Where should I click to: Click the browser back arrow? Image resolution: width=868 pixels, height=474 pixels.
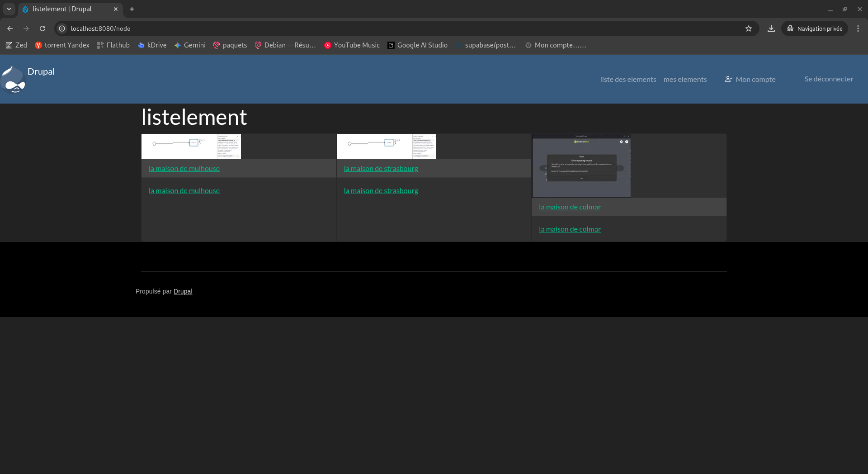coord(10,28)
